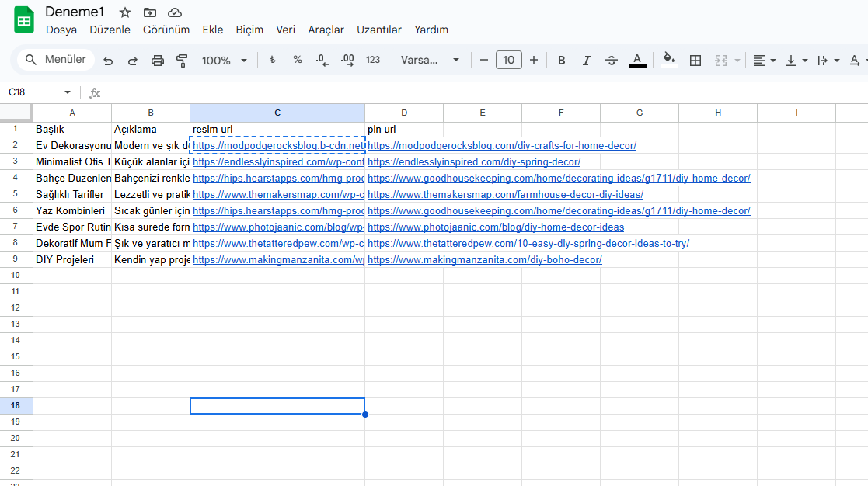Click the Deneme1 document title
The height and width of the screenshot is (486, 868).
[x=75, y=12]
